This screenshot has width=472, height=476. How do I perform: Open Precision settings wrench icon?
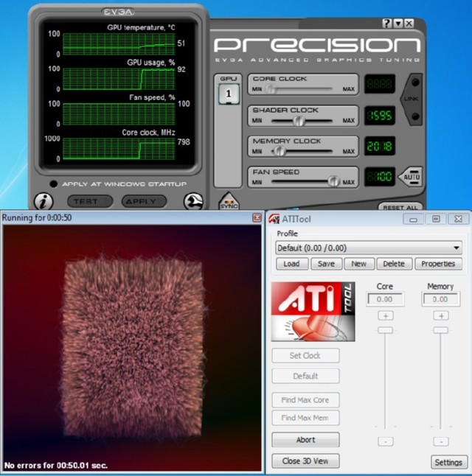point(193,201)
